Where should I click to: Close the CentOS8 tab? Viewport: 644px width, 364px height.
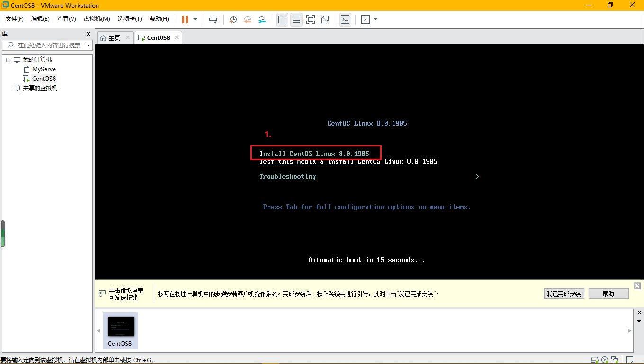(177, 37)
